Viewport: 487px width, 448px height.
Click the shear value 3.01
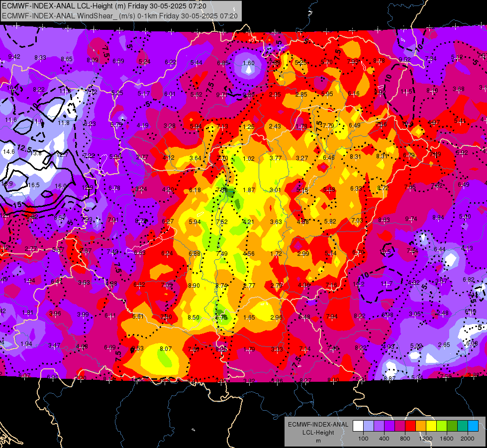(x=275, y=190)
